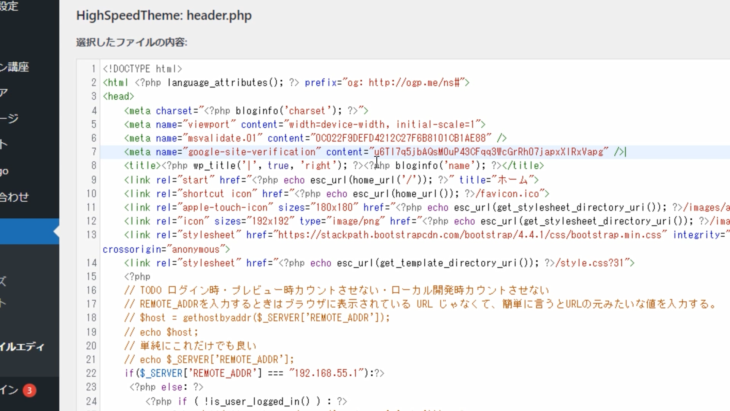
Task: Click the '// REMOTE_ADDRを入力するときは' comment line 17
Action: (x=419, y=304)
